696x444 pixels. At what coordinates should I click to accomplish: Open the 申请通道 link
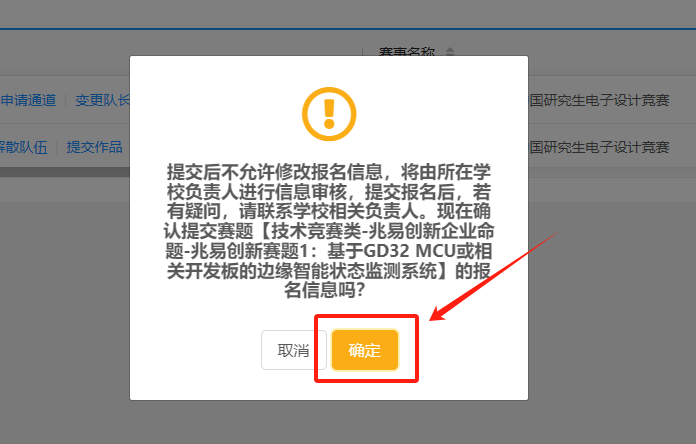pos(28,100)
